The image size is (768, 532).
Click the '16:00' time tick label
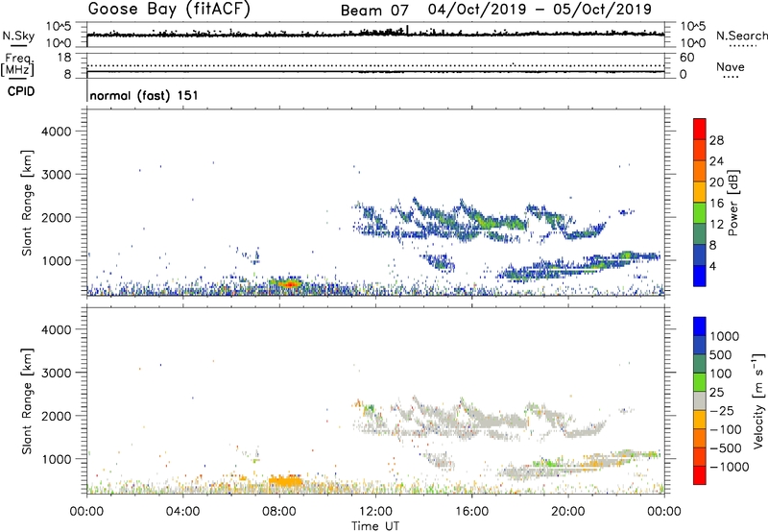click(x=471, y=512)
